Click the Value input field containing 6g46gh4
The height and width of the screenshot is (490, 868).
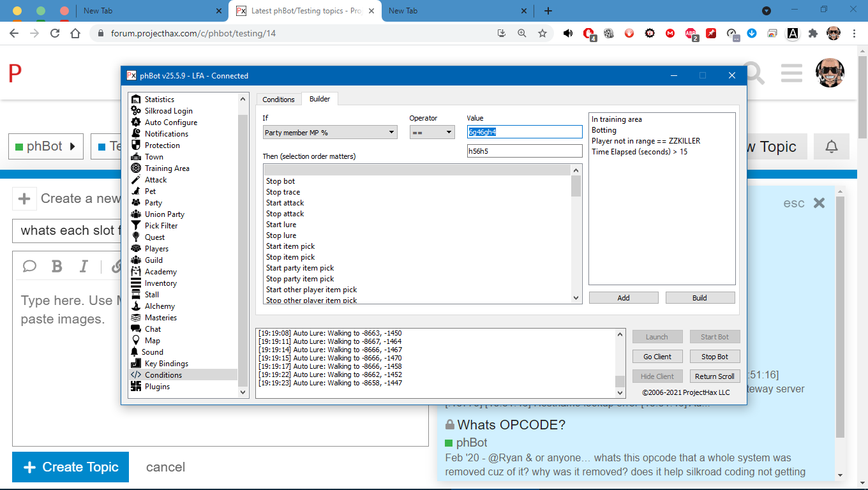[x=524, y=132]
